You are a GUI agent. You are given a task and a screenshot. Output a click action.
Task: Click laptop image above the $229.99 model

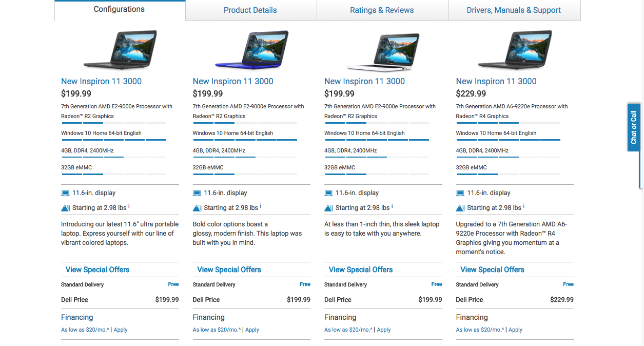pyautogui.click(x=515, y=50)
